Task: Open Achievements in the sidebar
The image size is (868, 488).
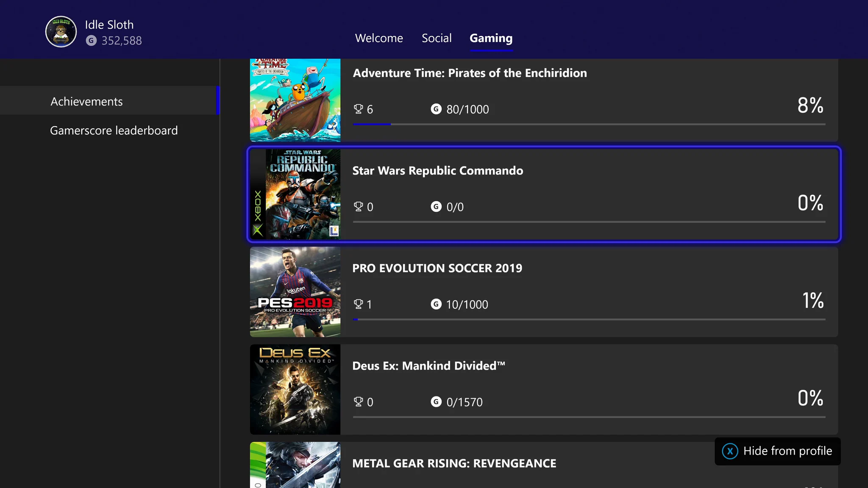Action: 110,101
